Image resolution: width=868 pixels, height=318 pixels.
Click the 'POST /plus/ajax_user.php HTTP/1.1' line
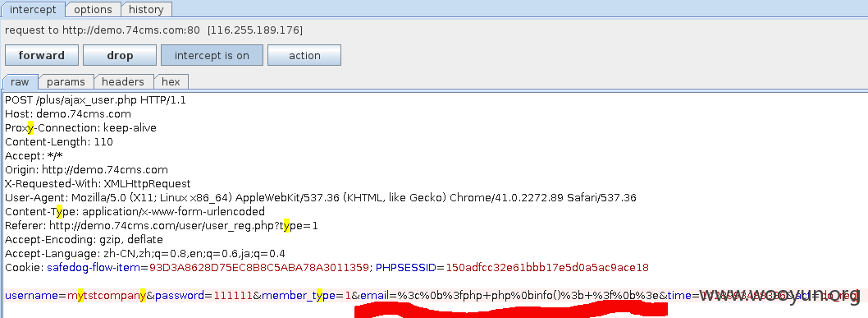click(x=95, y=99)
